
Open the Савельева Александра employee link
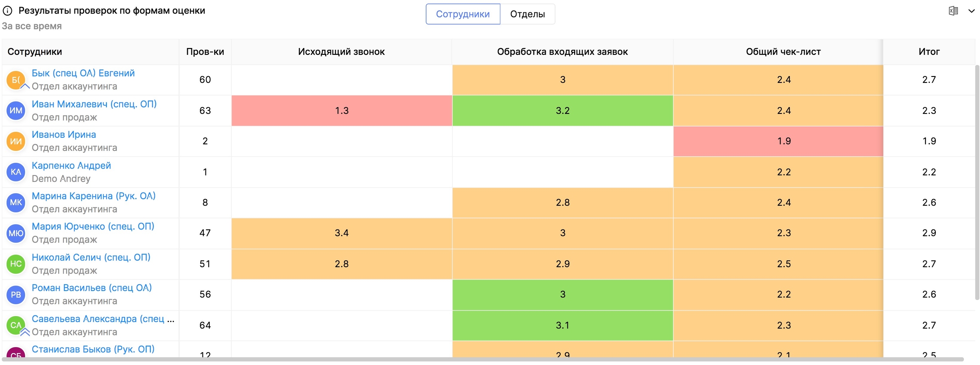tap(98, 319)
